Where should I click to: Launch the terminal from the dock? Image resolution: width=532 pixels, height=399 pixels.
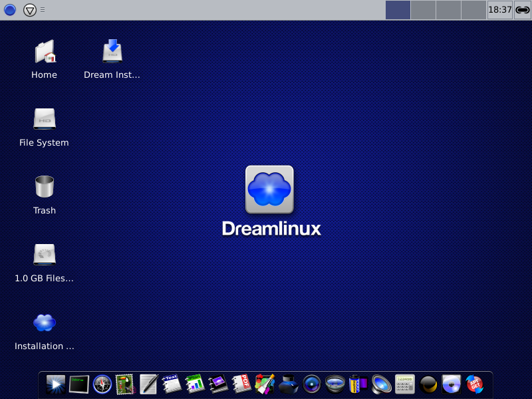point(79,384)
